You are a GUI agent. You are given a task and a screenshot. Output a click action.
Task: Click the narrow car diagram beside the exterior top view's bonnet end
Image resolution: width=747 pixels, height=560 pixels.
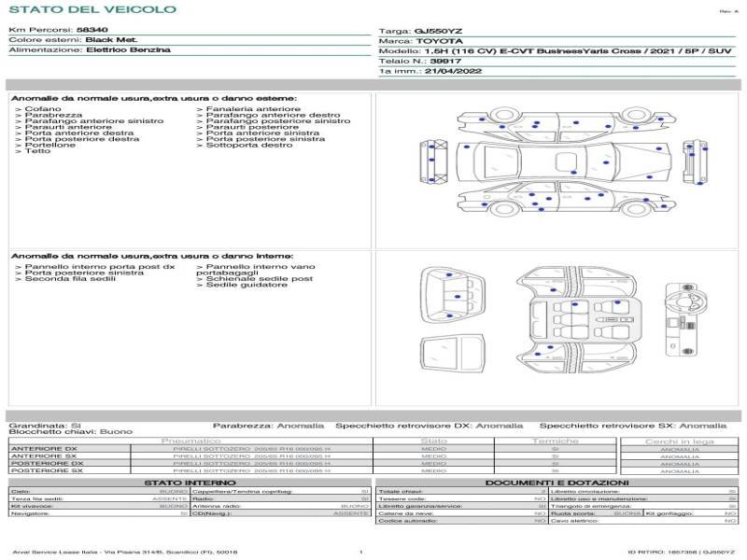(x=695, y=162)
